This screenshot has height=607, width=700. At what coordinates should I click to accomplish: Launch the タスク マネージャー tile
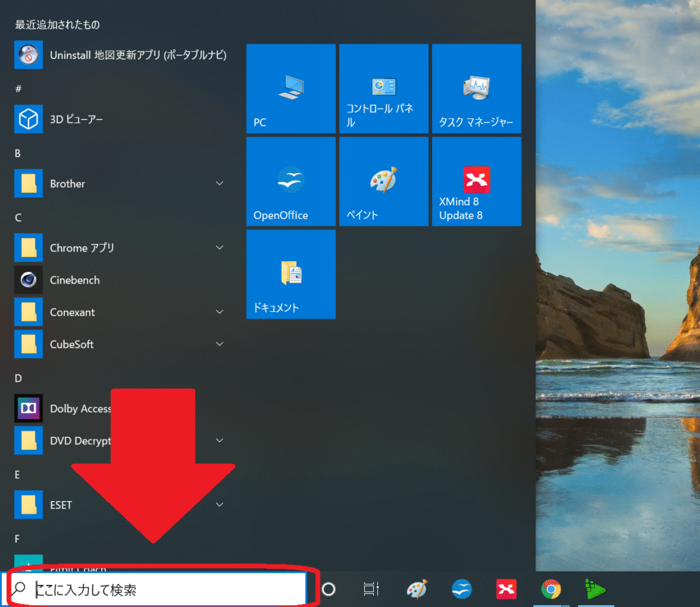(476, 88)
